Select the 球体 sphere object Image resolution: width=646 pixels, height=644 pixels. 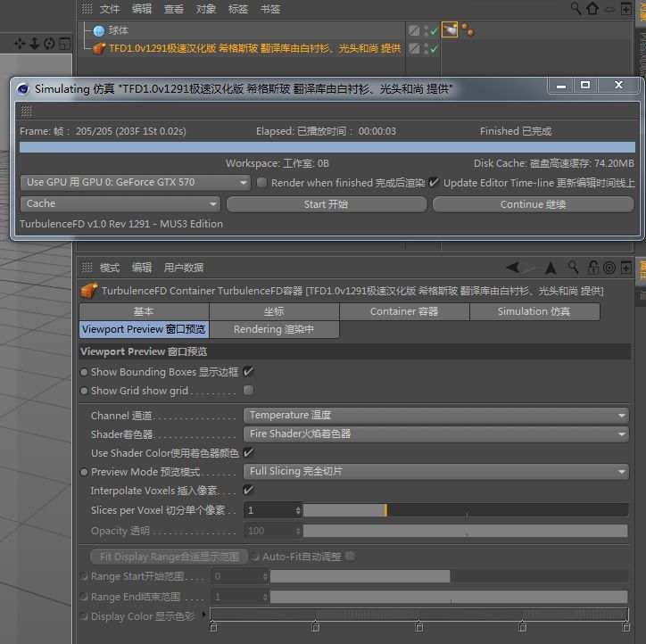point(119,30)
